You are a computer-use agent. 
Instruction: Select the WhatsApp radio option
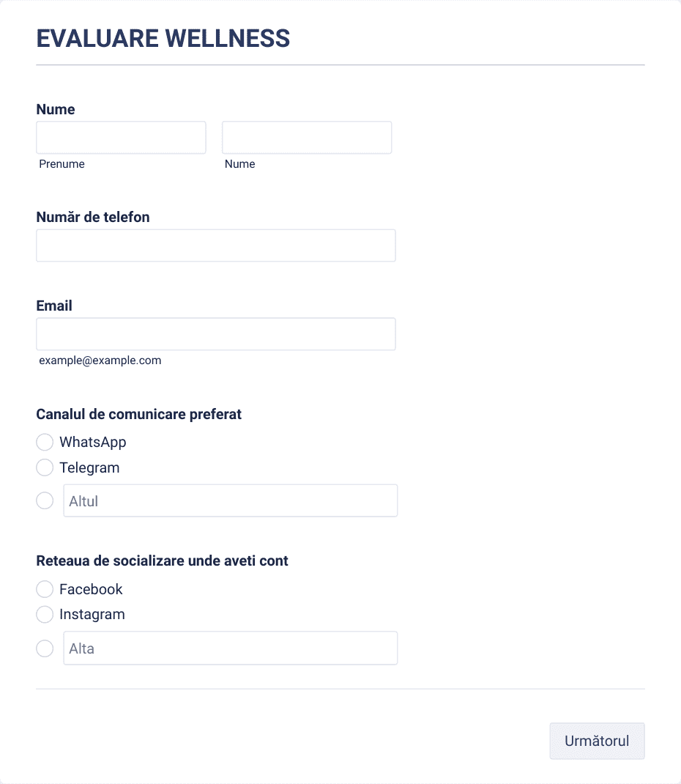tap(45, 443)
